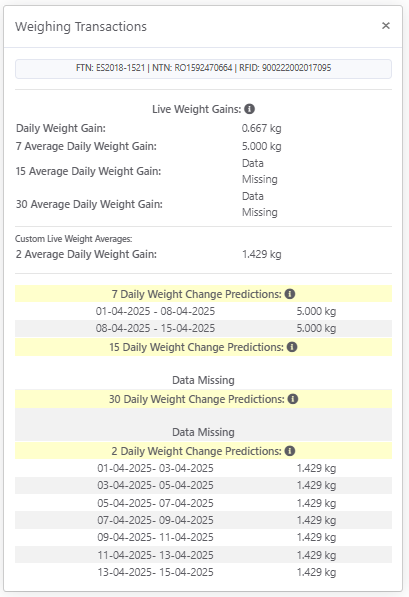409x597 pixels.
Task: Select the 01-04-2025- 03-04-2025 row
Action: (203, 468)
